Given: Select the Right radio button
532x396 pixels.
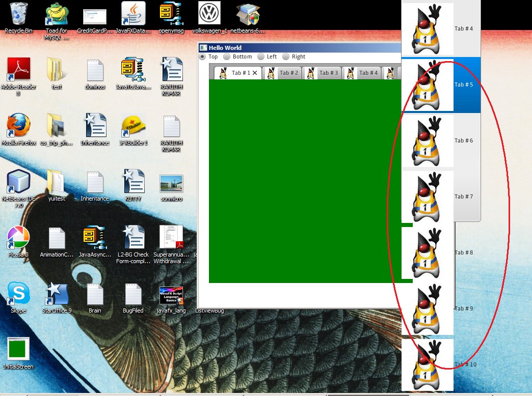Looking at the screenshot, I should (286, 57).
